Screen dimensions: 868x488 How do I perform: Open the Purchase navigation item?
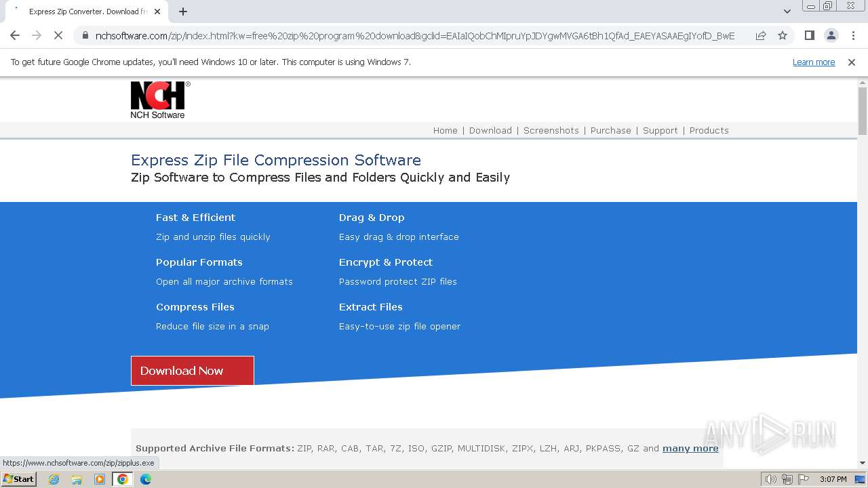[611, 131]
